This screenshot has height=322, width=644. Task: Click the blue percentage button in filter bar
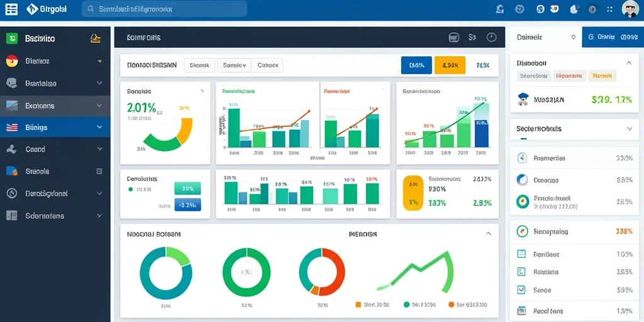point(416,65)
